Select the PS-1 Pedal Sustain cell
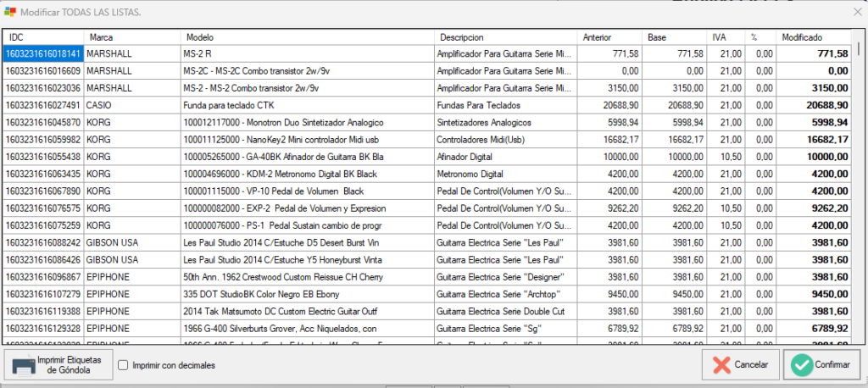The width and height of the screenshot is (868, 388). tap(307, 225)
